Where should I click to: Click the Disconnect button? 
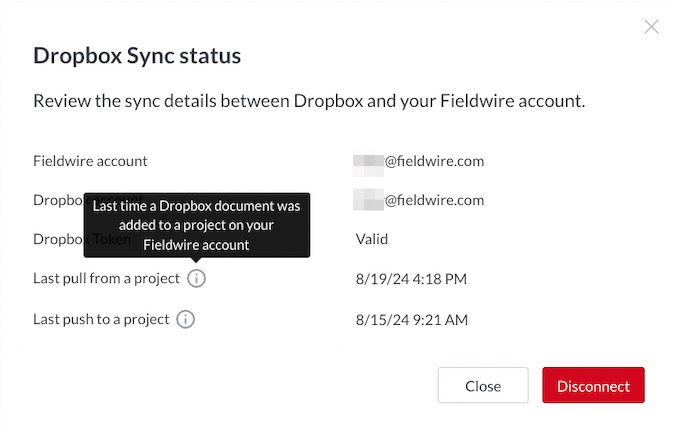click(x=593, y=385)
